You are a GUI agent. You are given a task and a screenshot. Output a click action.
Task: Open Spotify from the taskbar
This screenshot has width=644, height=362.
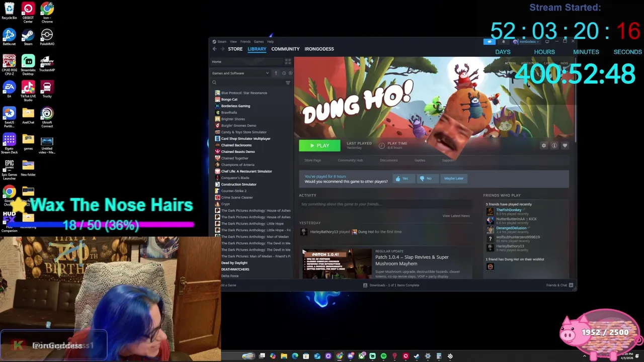(383, 356)
